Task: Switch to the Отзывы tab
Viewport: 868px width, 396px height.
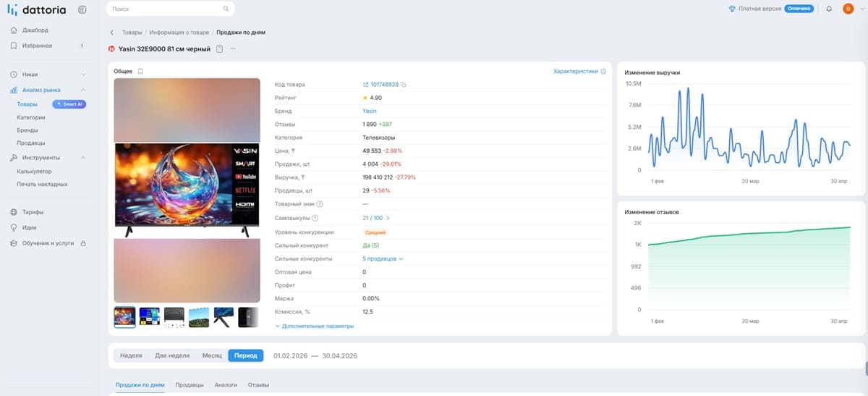Action: click(x=258, y=385)
